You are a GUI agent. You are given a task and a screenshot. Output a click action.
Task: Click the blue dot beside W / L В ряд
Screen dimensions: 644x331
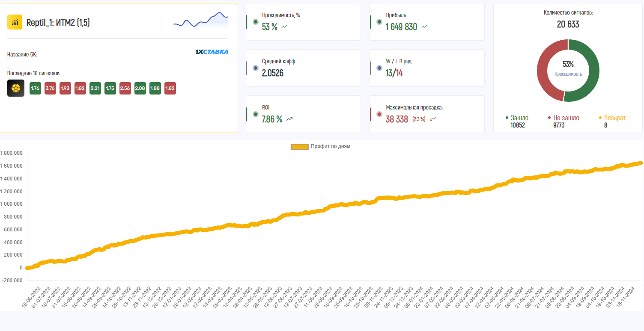click(x=379, y=68)
